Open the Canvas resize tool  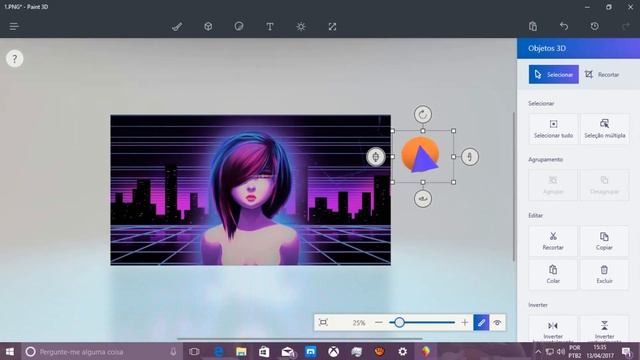pos(332,27)
